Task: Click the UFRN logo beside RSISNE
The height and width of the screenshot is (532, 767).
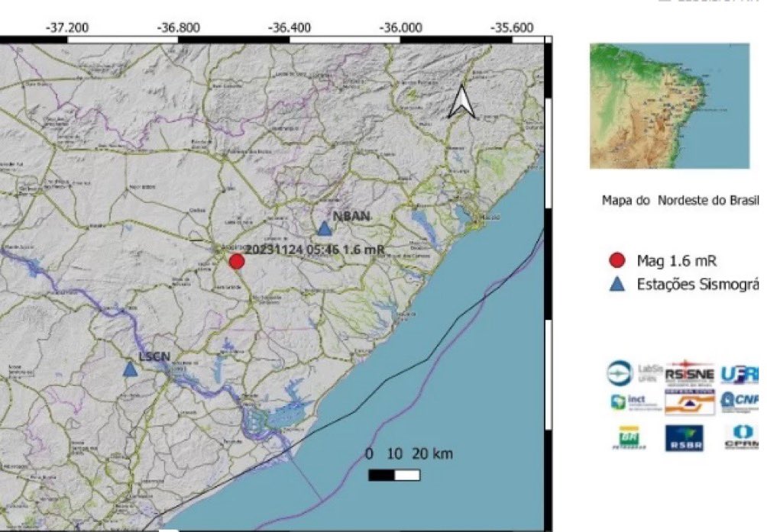Action: click(x=739, y=374)
